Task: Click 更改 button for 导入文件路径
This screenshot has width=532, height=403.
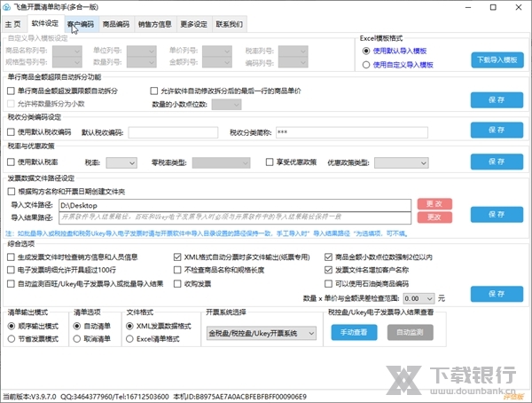Action: pyautogui.click(x=434, y=204)
